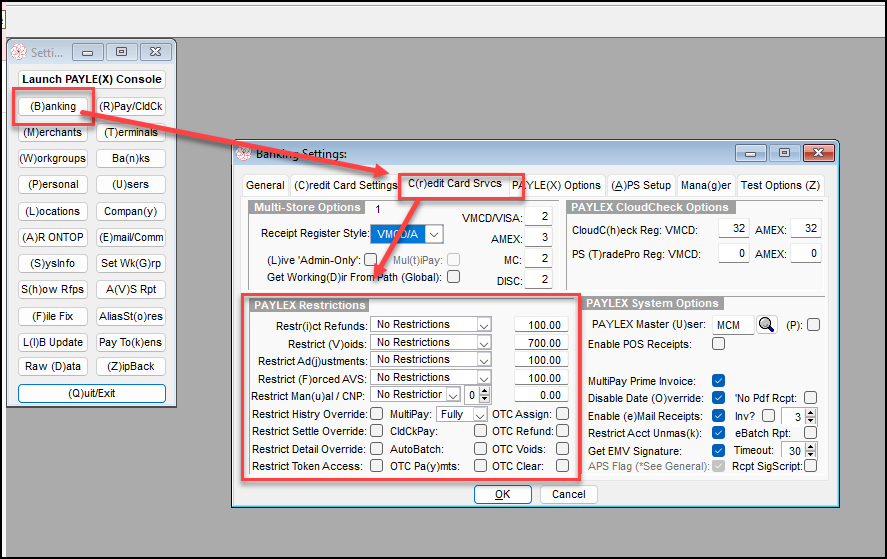Check the OTC Assign checkbox
Screen dimensions: 887x559
click(x=562, y=414)
